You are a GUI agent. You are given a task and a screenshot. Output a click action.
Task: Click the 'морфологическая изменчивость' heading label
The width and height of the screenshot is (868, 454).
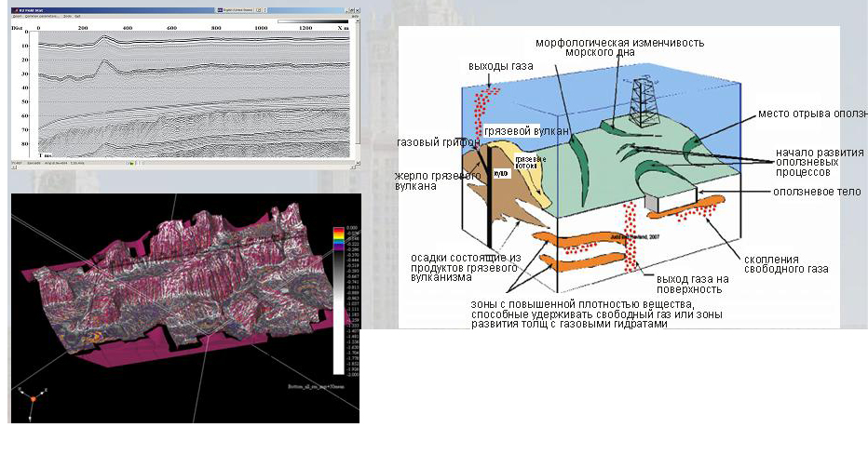pos(619,43)
